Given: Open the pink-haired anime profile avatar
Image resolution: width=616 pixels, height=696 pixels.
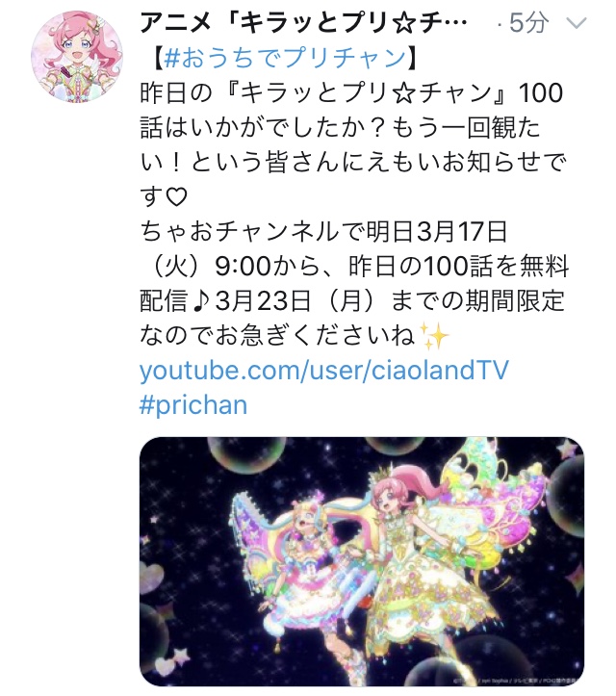Looking at the screenshot, I should pos(77,57).
